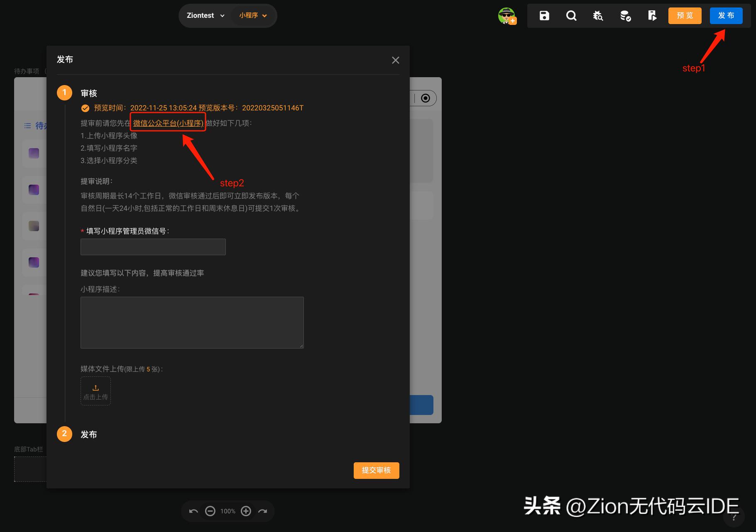Click the 发布 step 2 item
The width and height of the screenshot is (756, 532).
pos(88,434)
